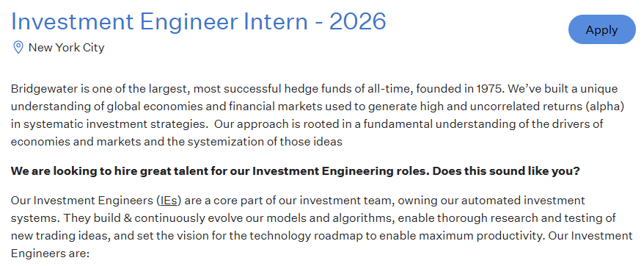Click the underlined IEs abbreviation
The height and width of the screenshot is (266, 644).
[x=169, y=201]
